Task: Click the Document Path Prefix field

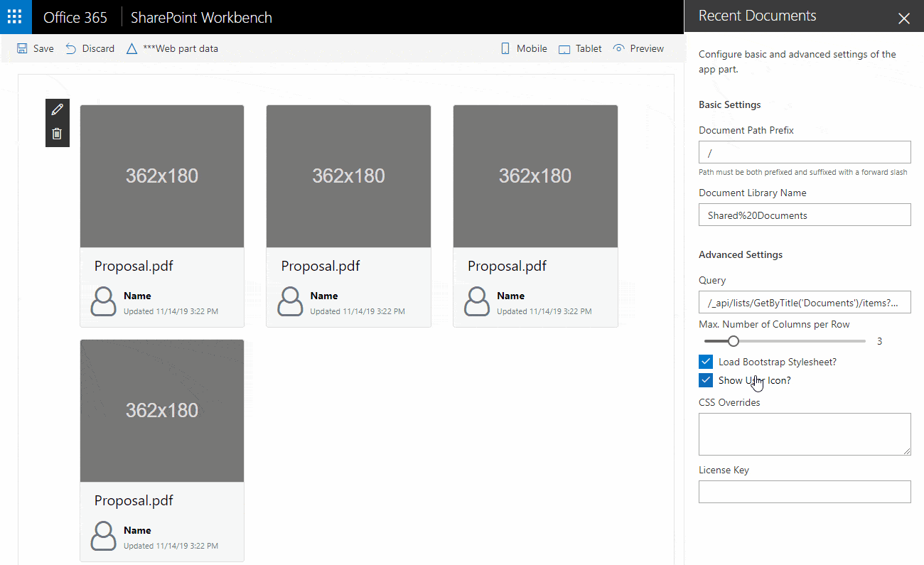Action: click(804, 152)
